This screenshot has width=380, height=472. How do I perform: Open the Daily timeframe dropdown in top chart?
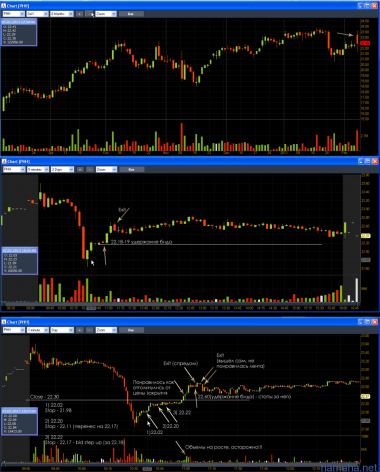click(37, 14)
